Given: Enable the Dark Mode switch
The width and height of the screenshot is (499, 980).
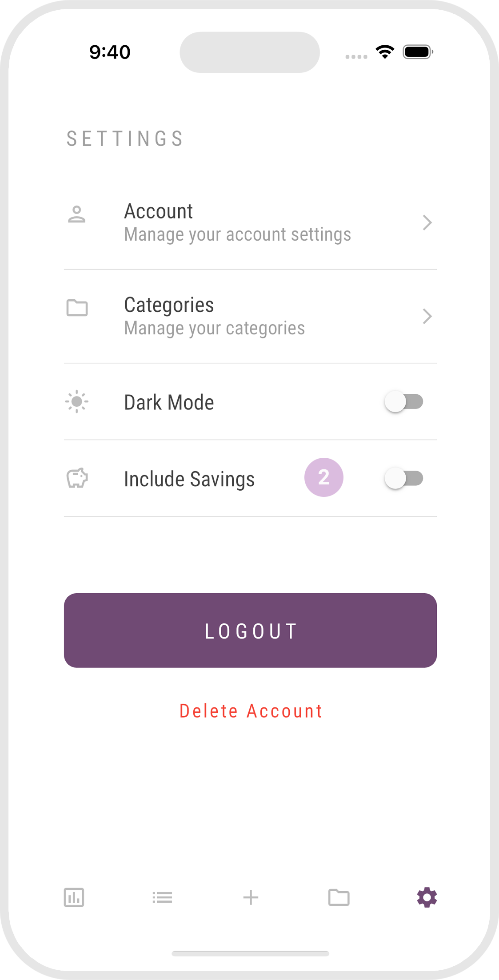Looking at the screenshot, I should coord(404,402).
